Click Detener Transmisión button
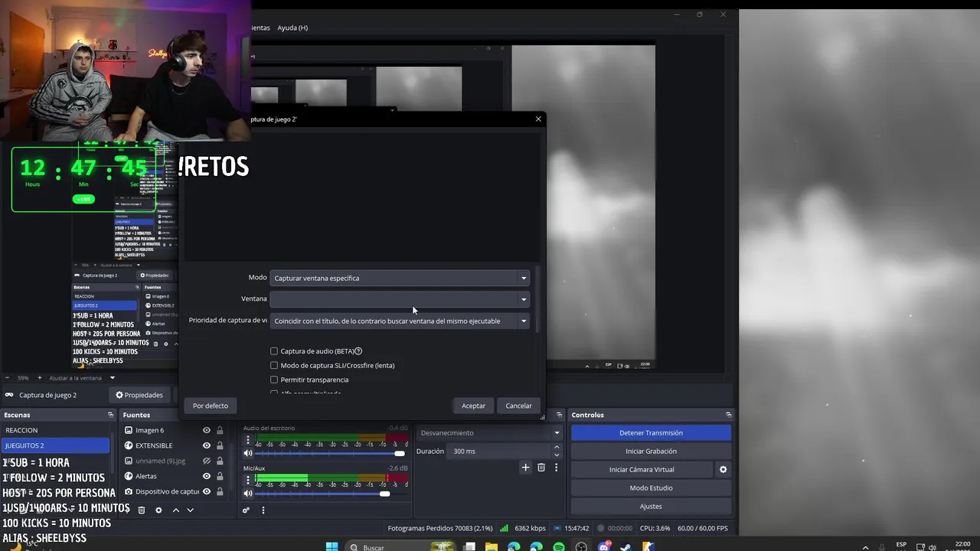Image resolution: width=980 pixels, height=551 pixels. 651,433
